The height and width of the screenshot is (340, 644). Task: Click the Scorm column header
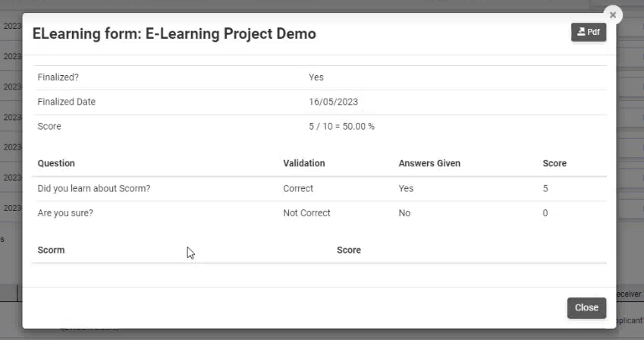point(51,250)
